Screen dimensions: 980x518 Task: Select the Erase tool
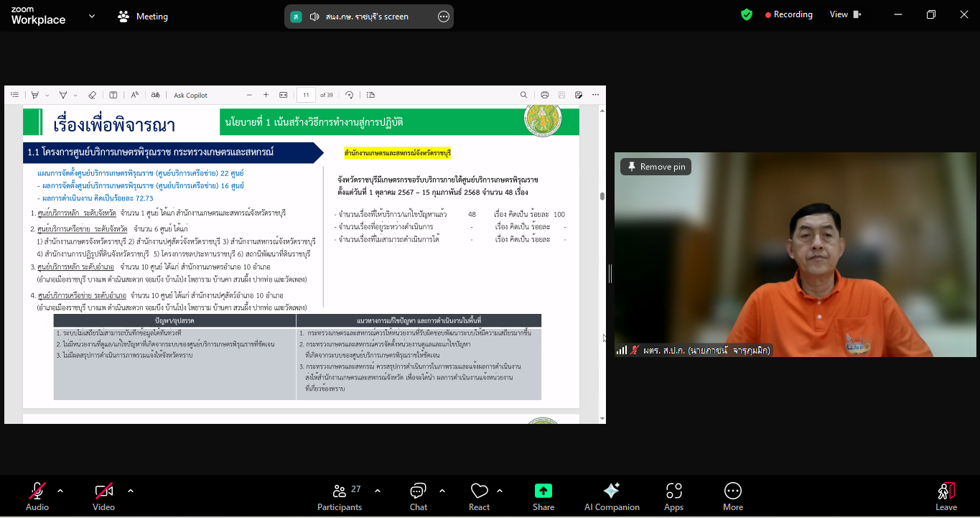[x=93, y=94]
